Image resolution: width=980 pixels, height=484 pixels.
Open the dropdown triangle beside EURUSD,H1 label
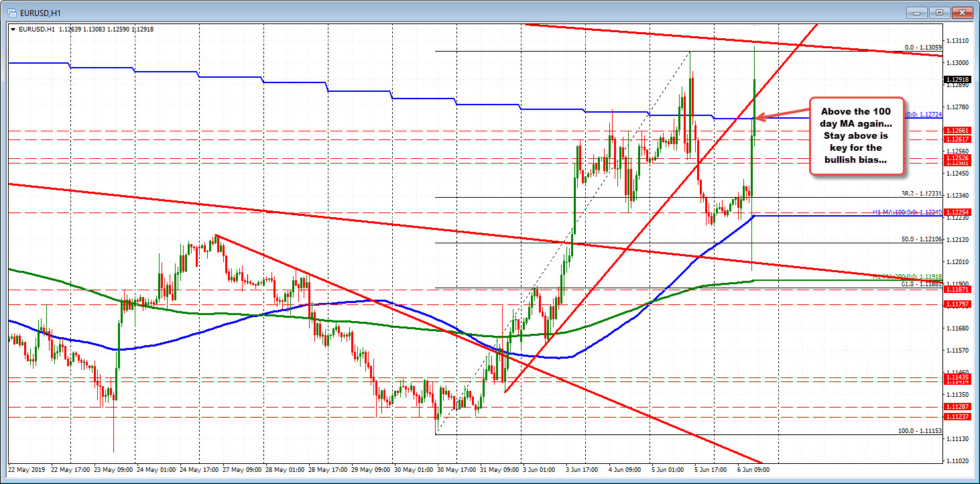15,29
